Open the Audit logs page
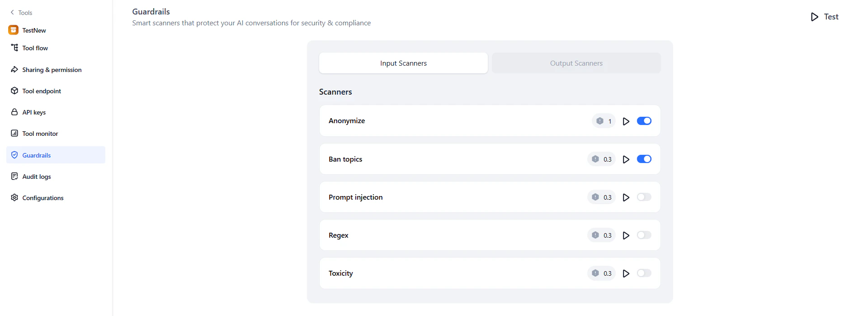The height and width of the screenshot is (316, 868). [37, 177]
